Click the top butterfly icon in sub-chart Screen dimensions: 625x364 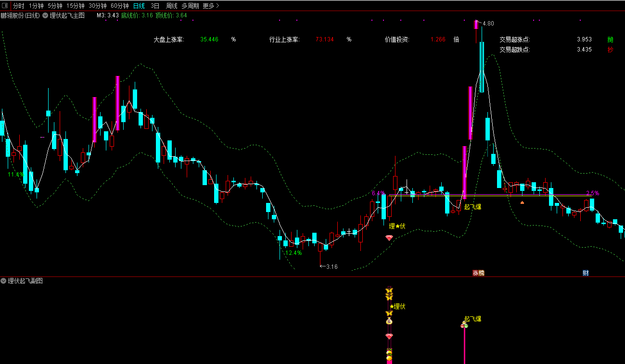[389, 291]
